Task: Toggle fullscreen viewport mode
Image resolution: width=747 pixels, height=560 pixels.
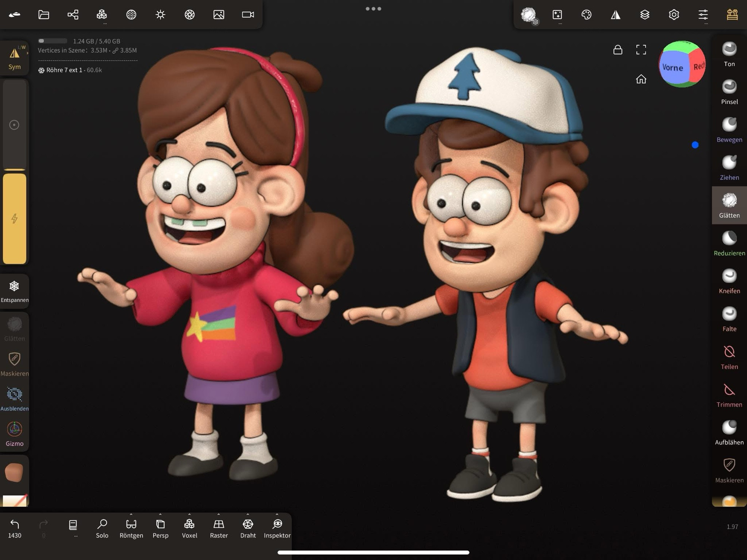Action: point(641,50)
